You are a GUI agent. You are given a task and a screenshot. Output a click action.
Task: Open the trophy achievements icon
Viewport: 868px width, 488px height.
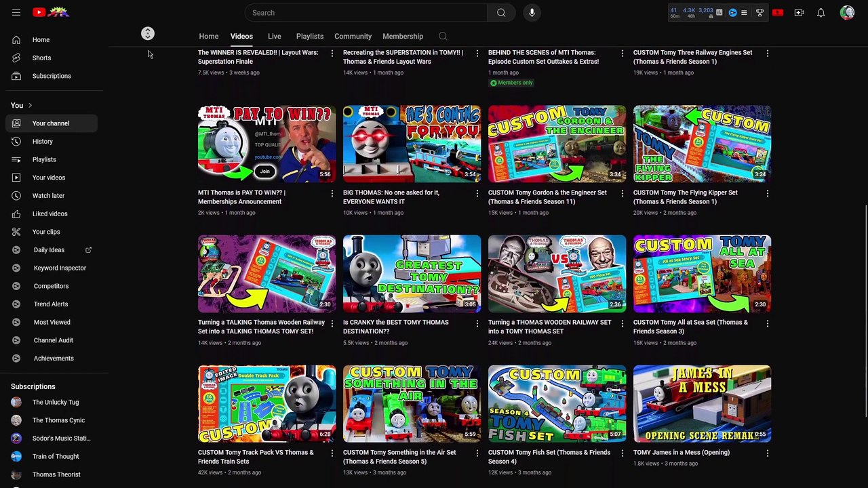759,12
